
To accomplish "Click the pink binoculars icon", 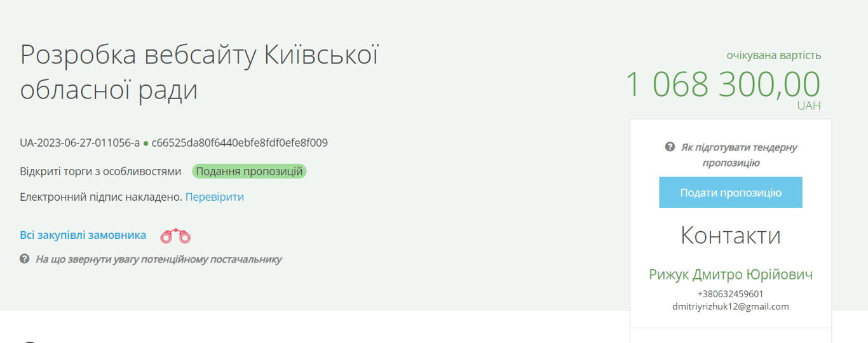I will tap(175, 236).
